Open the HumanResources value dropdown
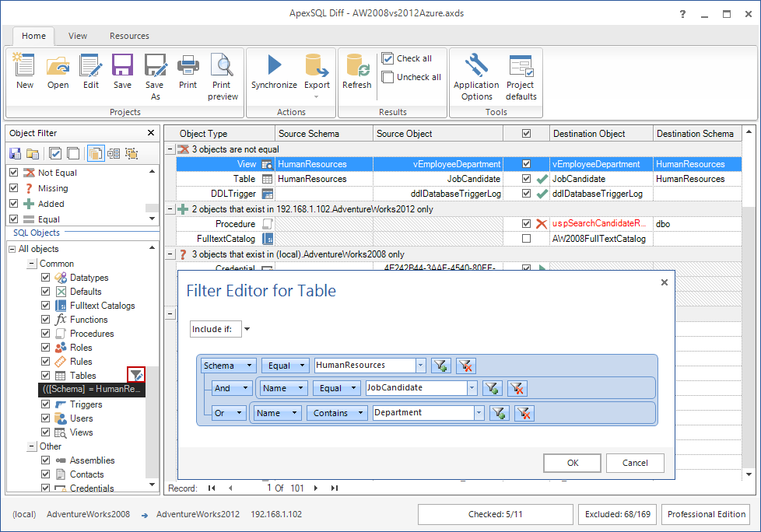This screenshot has width=761, height=532. click(421, 366)
